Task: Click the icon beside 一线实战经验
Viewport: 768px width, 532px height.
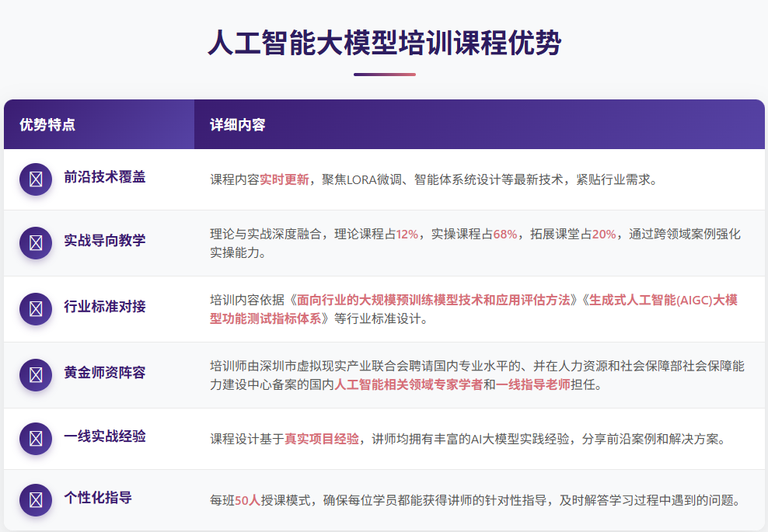Action: pyautogui.click(x=36, y=438)
